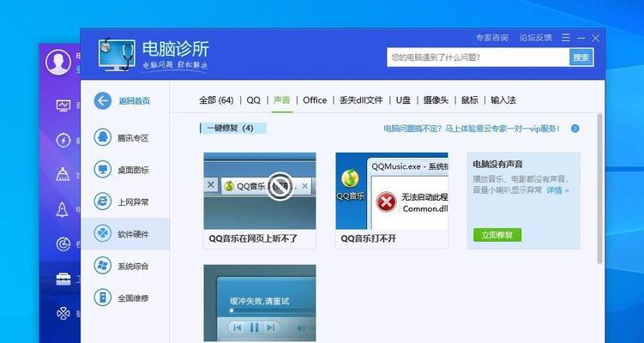Select the 声音 tab
Screen dimensions: 644x343
tap(282, 100)
